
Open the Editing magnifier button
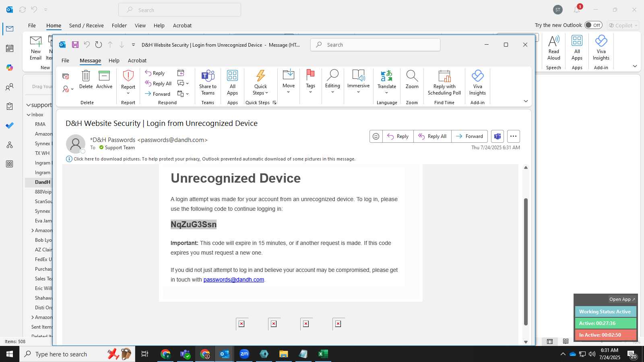pos(332,81)
